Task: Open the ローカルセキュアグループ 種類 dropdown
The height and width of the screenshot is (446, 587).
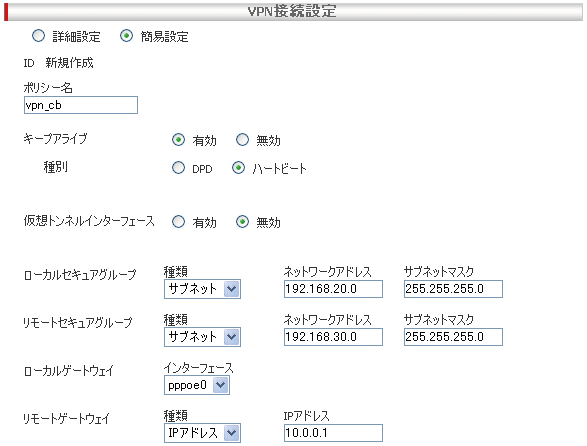Action: [202, 289]
